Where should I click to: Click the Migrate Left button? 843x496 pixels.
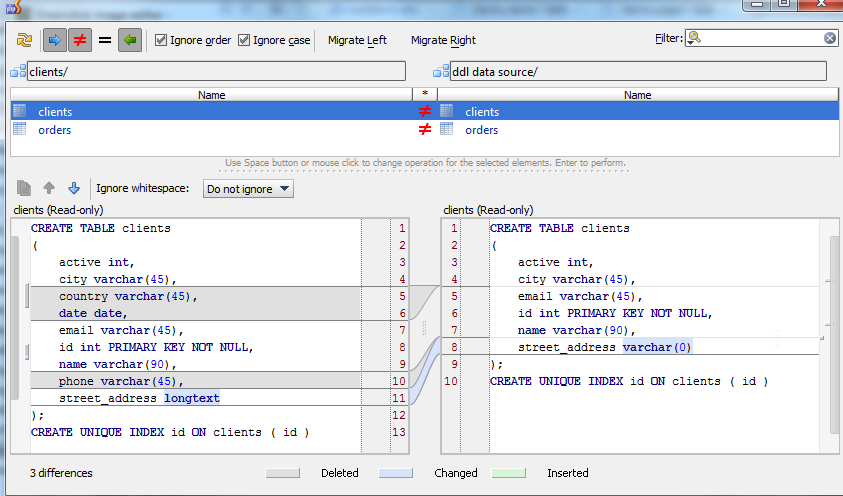pos(357,40)
